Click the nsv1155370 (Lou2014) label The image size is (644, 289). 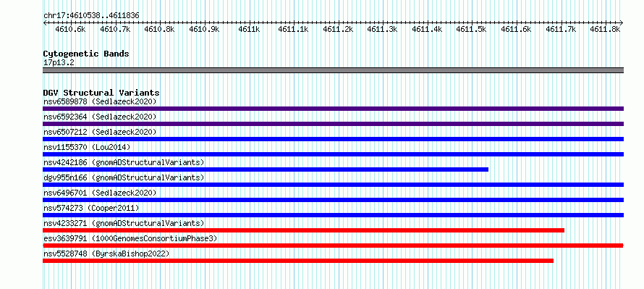87,147
